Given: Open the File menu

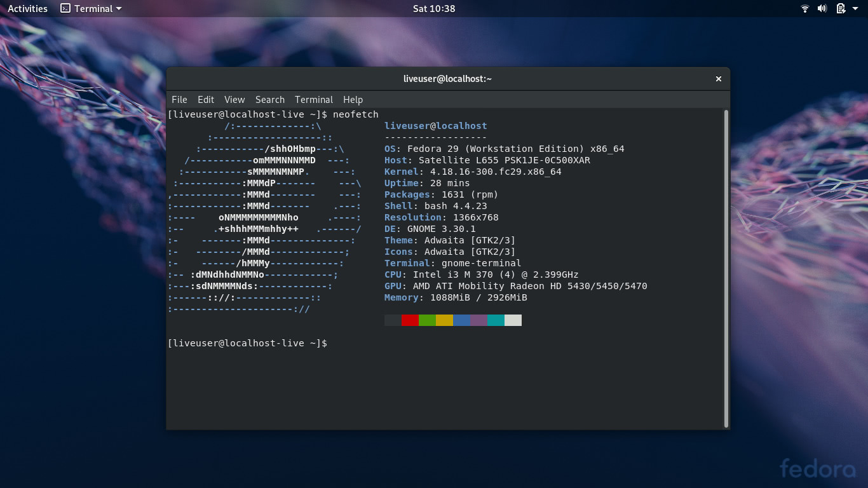Looking at the screenshot, I should tap(179, 100).
